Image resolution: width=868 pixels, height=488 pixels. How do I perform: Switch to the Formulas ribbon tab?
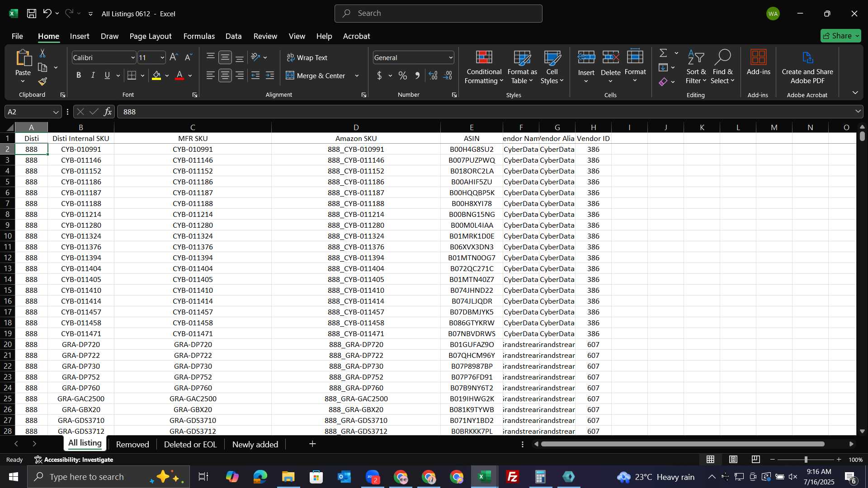pos(199,36)
